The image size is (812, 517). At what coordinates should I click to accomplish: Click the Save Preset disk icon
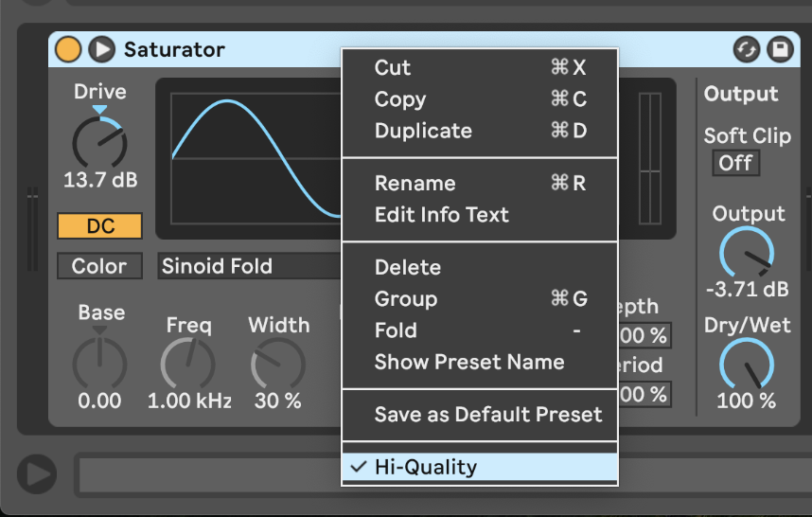(779, 50)
